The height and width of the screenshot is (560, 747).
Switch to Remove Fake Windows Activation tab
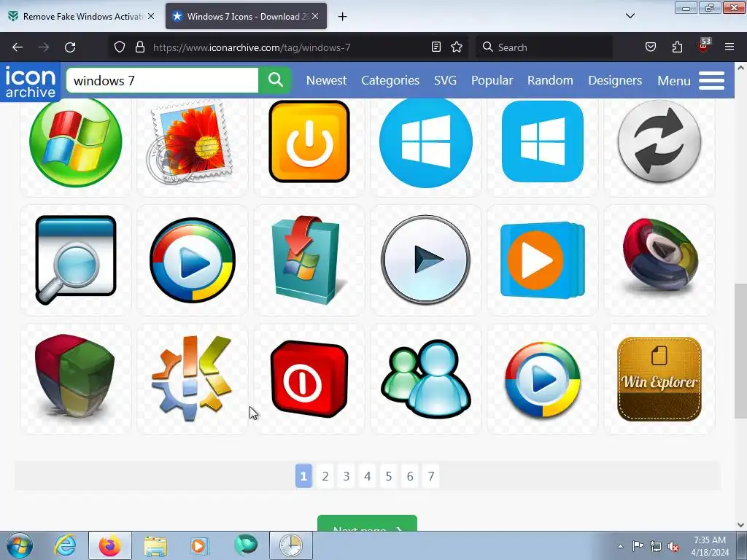[82, 17]
